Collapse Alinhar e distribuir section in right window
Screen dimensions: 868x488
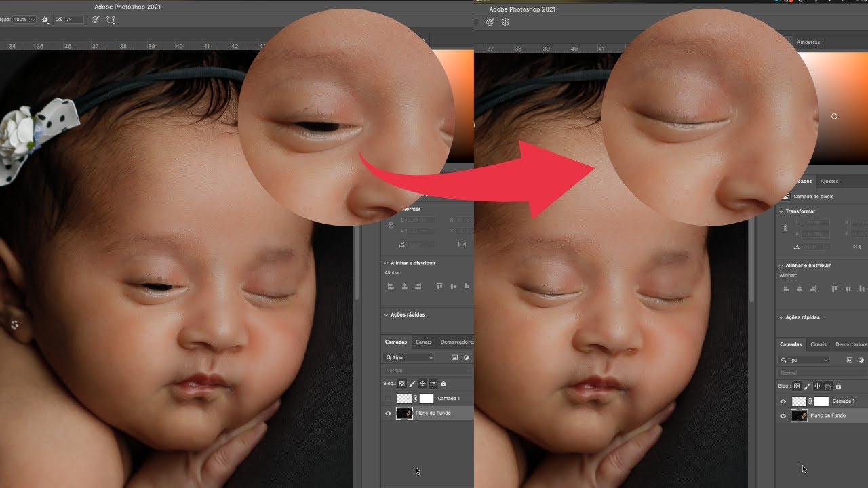pos(781,266)
